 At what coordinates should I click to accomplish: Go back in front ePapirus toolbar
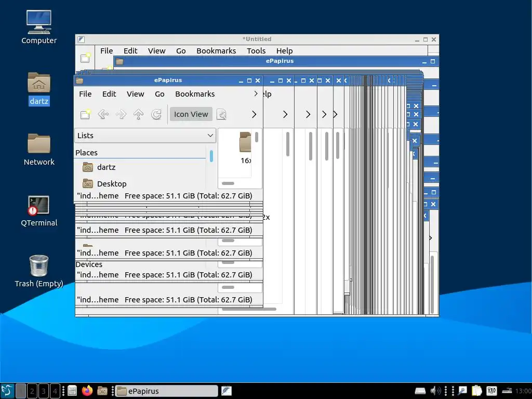coord(103,114)
